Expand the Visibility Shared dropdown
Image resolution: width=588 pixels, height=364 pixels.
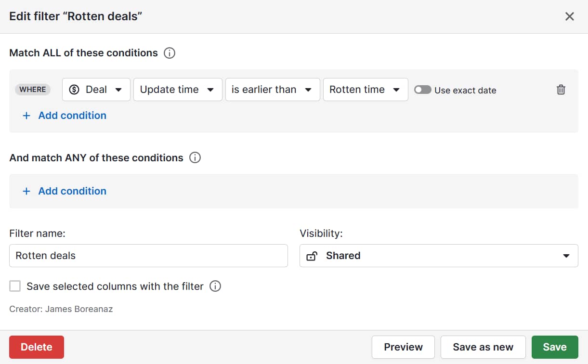439,256
